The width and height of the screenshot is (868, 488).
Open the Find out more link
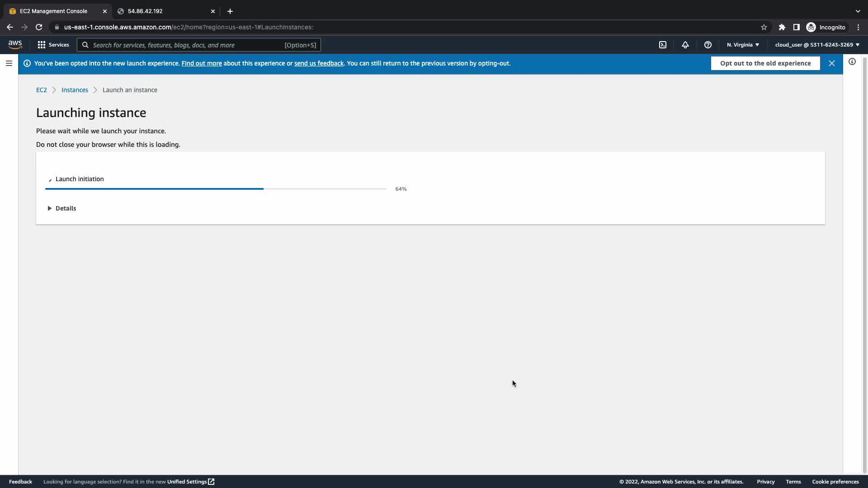[202, 63]
